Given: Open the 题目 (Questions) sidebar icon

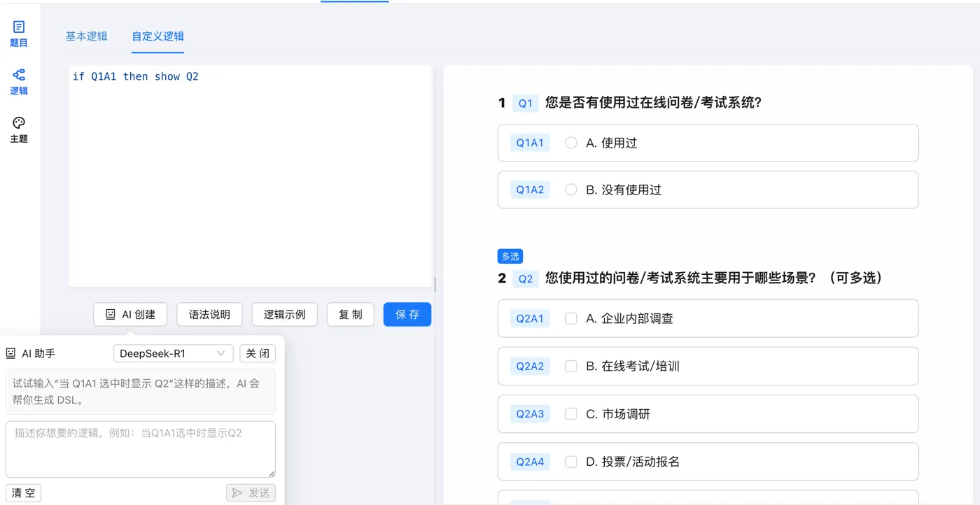Looking at the screenshot, I should (x=19, y=27).
